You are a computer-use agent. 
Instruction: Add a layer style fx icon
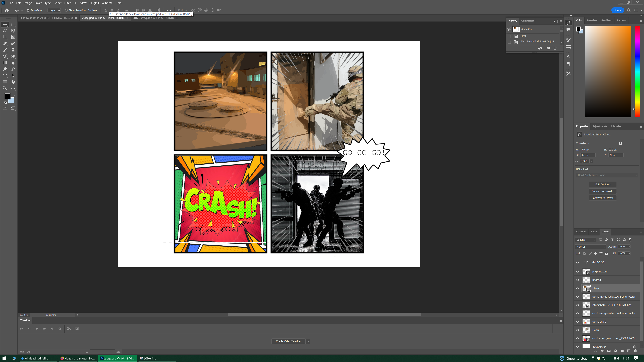(x=602, y=351)
